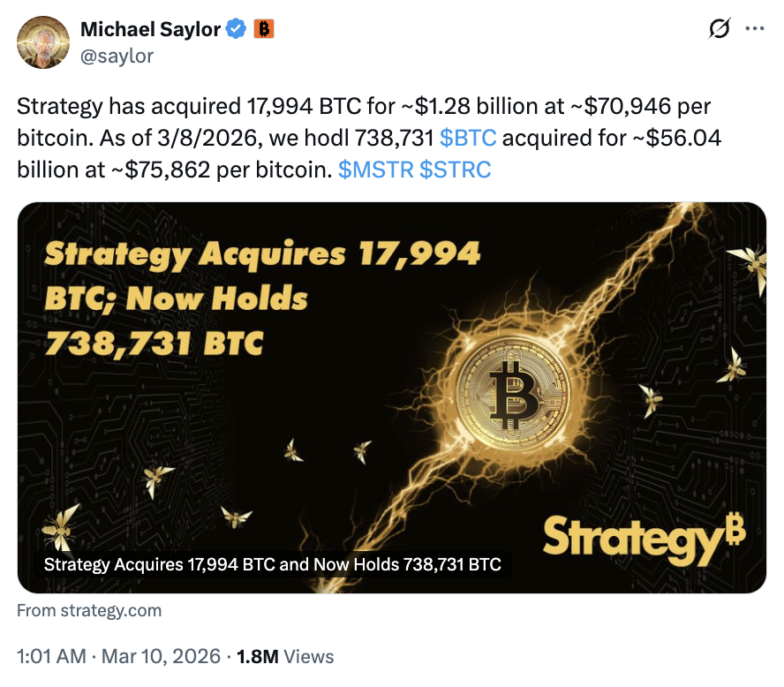Image resolution: width=784 pixels, height=687 pixels.
Task: Open the Grok slashed-circle icon
Action: [x=720, y=29]
